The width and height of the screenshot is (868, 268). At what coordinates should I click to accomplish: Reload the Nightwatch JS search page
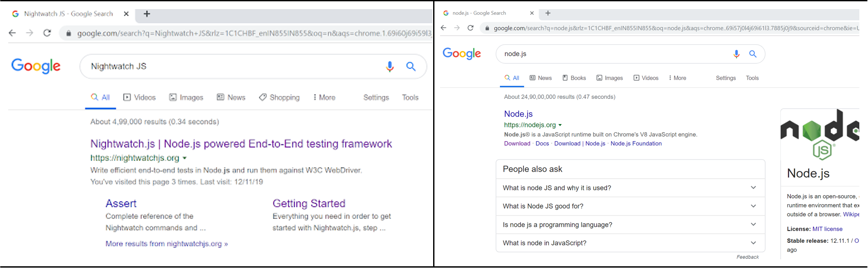coord(47,33)
